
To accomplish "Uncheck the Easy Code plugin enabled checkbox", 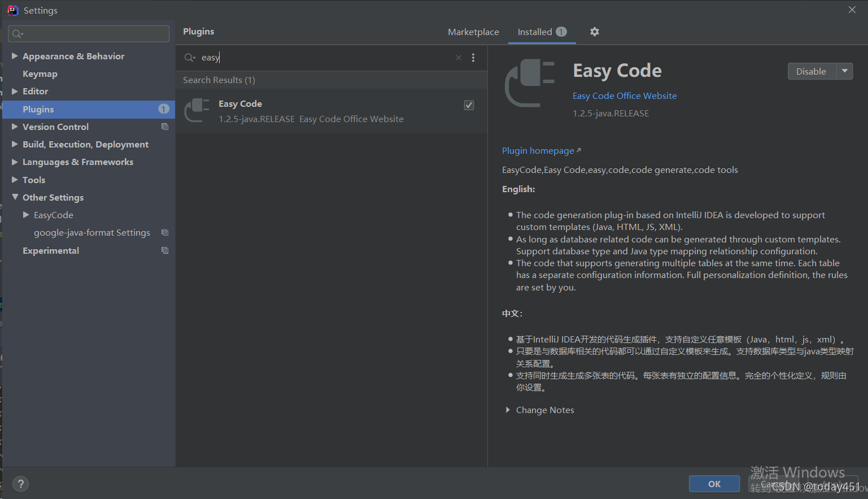I will pyautogui.click(x=469, y=105).
